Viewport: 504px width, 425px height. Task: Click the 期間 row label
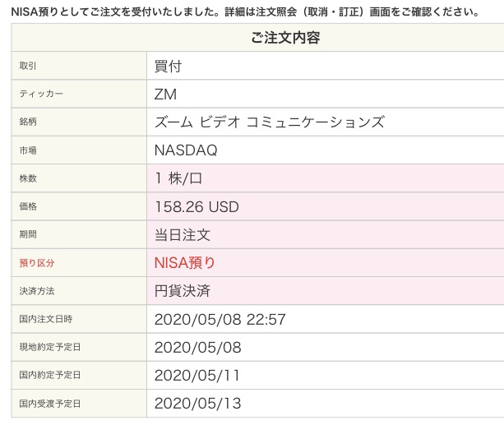28,235
